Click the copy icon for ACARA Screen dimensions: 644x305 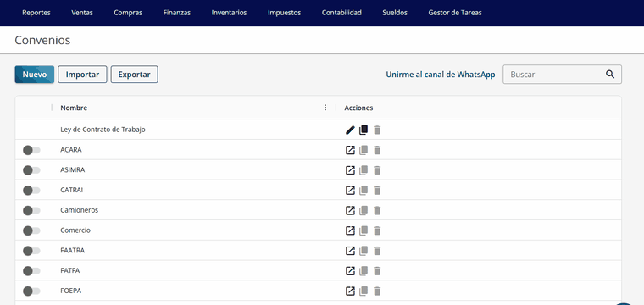coord(364,150)
